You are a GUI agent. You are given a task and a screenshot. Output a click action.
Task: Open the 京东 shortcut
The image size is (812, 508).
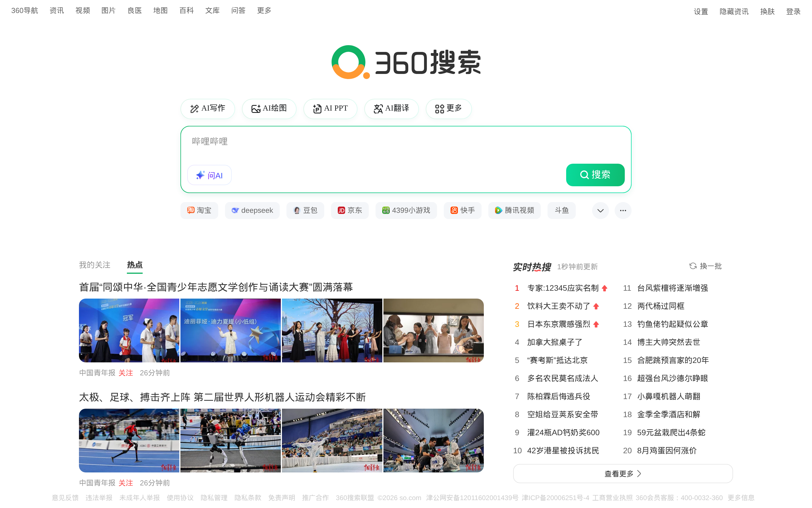(x=350, y=210)
